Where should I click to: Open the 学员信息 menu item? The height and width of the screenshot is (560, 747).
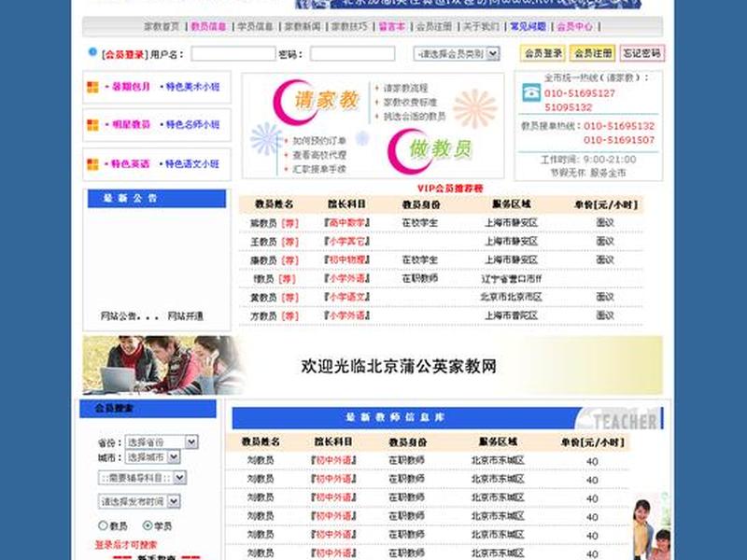pos(255,26)
